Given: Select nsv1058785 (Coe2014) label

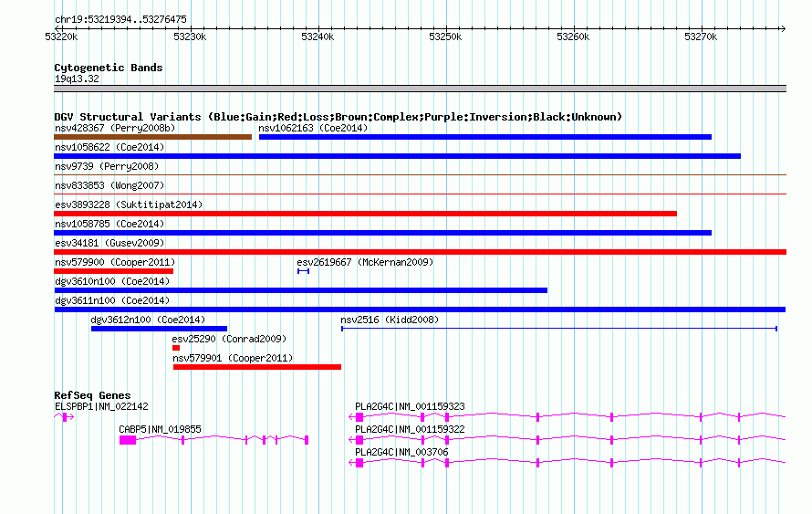Looking at the screenshot, I should click(109, 224).
